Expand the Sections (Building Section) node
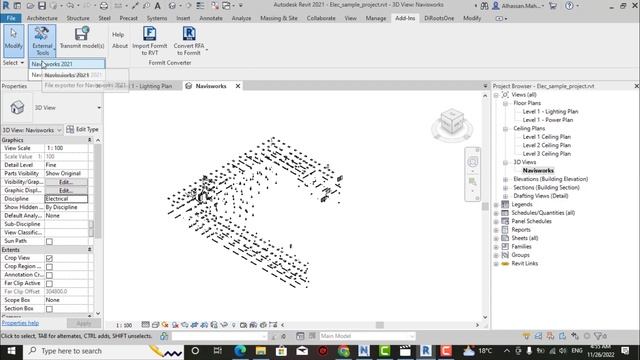Image resolution: width=640 pixels, height=360 pixels. [x=505, y=188]
